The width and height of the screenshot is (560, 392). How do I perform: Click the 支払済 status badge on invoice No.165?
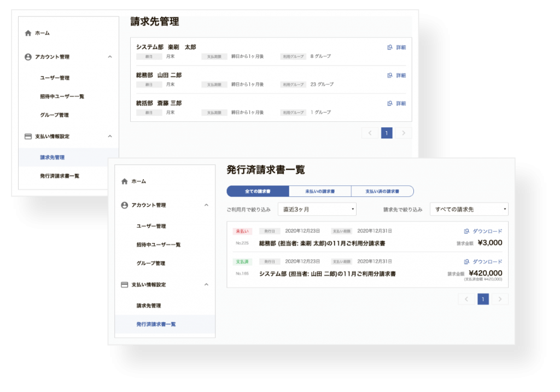coord(242,262)
